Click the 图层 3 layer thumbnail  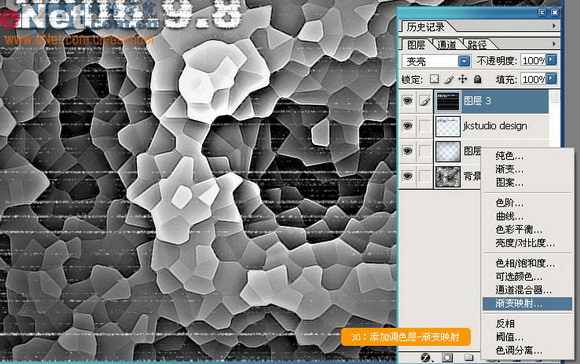coord(448,101)
